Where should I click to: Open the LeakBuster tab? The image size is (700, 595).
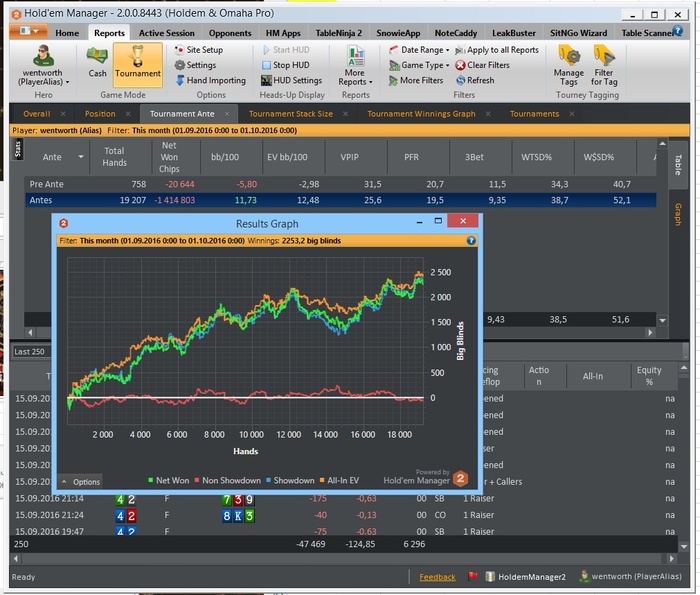click(514, 33)
